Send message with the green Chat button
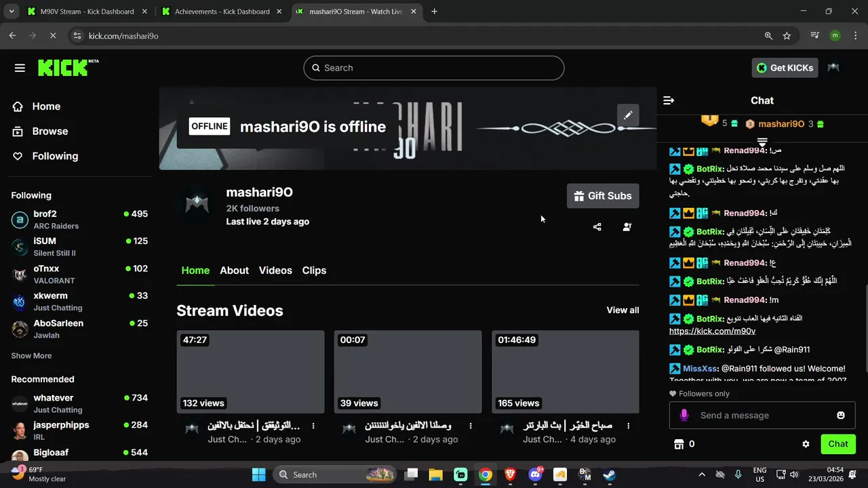 tap(837, 444)
